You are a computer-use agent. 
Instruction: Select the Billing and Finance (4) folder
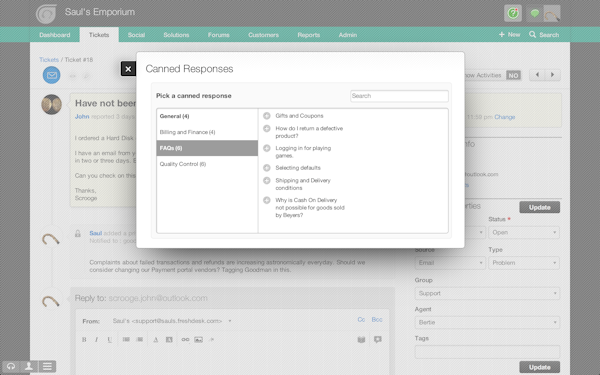(207, 132)
